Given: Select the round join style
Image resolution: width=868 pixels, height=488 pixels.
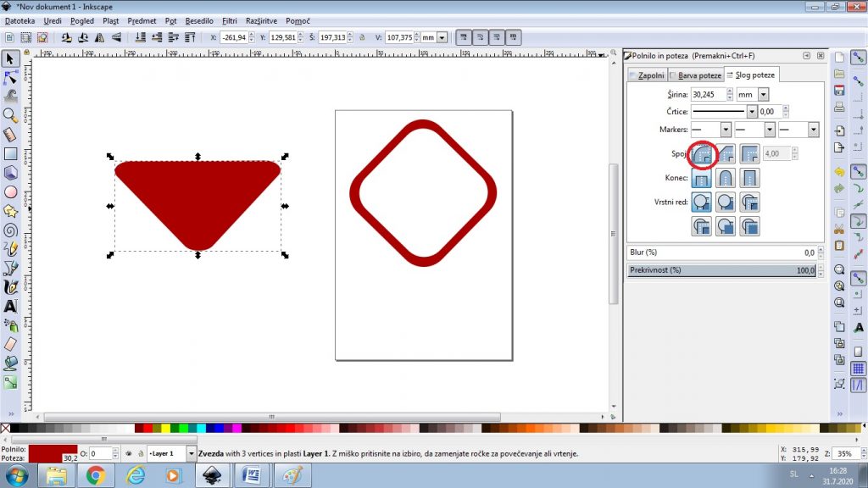Looking at the screenshot, I should pyautogui.click(x=701, y=154).
